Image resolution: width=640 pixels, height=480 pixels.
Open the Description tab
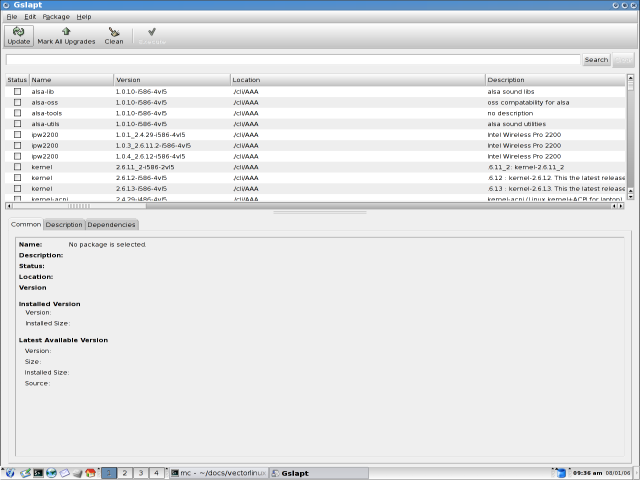click(x=64, y=224)
